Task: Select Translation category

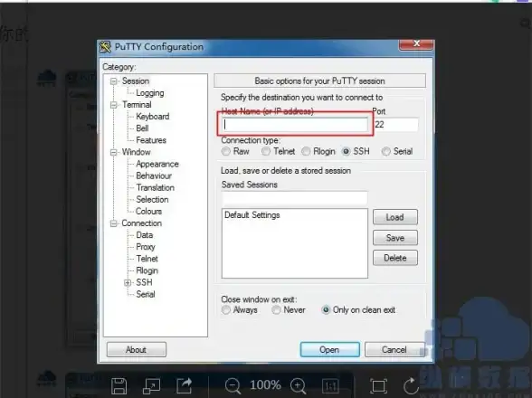Action: [x=156, y=188]
